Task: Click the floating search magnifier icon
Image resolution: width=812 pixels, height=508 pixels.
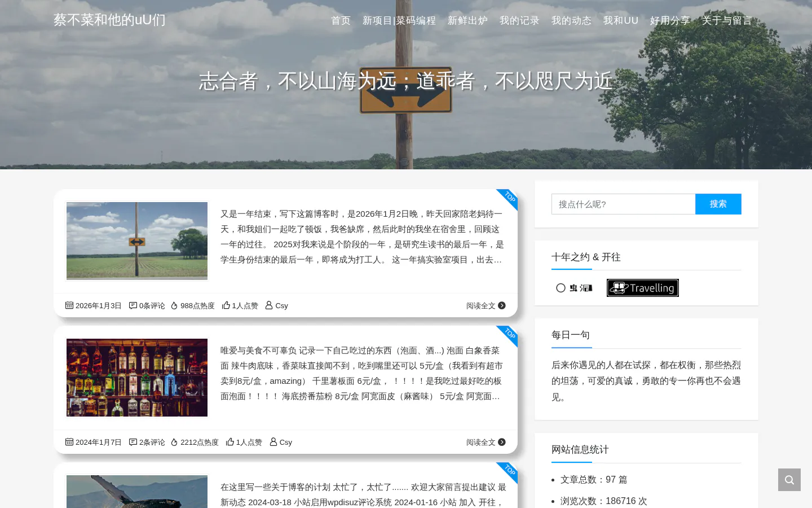Action: (x=789, y=480)
